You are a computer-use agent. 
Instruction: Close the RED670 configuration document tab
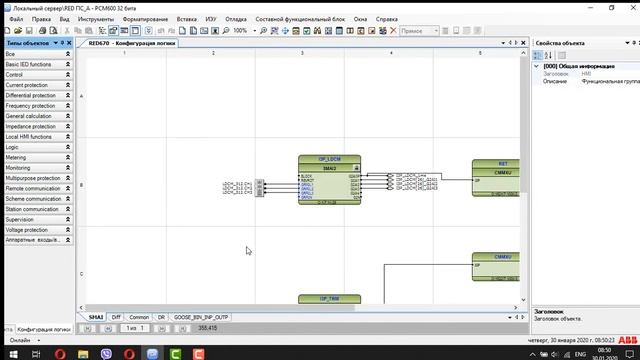tap(523, 42)
